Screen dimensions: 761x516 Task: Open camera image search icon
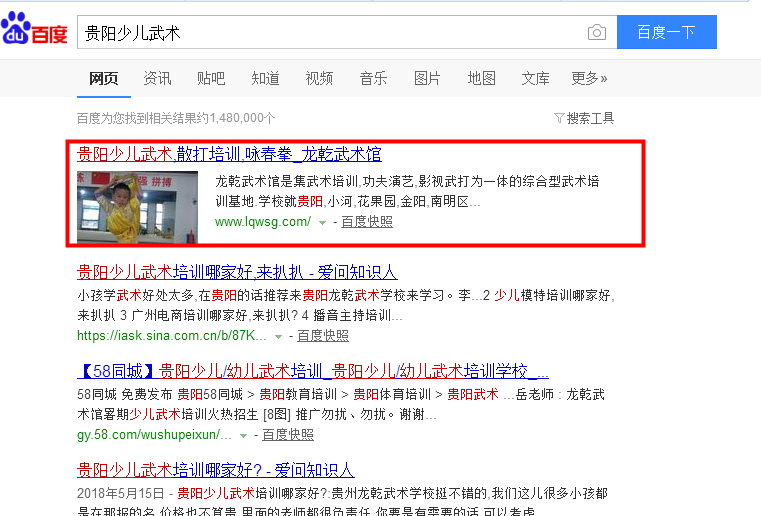pos(596,33)
